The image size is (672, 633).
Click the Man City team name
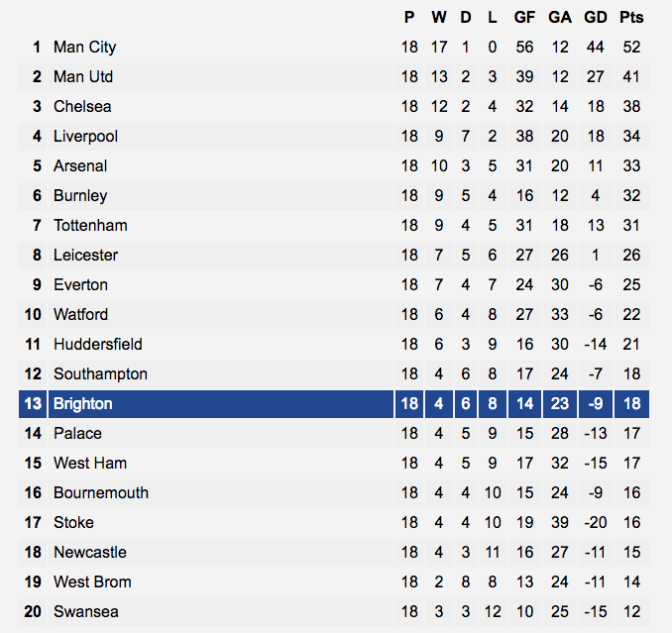tap(84, 48)
